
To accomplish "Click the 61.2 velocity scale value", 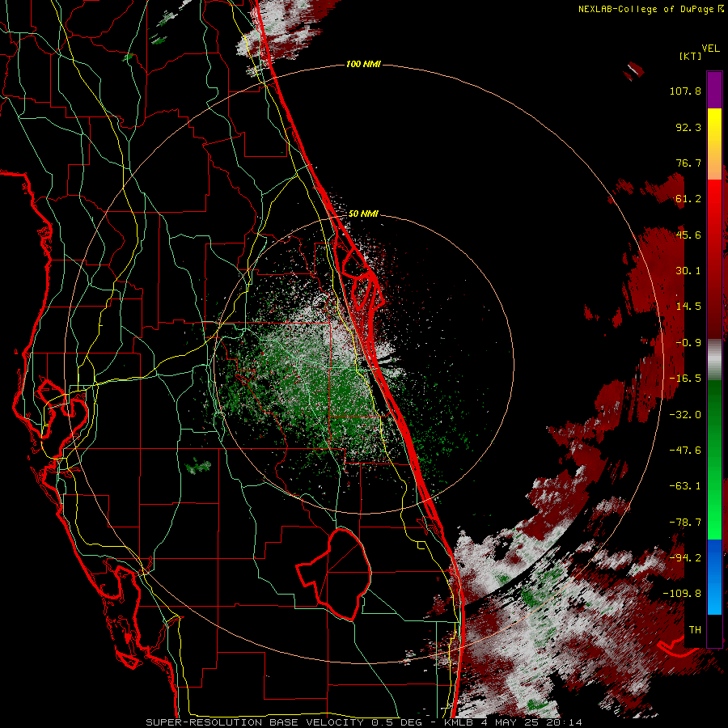I will click(688, 199).
